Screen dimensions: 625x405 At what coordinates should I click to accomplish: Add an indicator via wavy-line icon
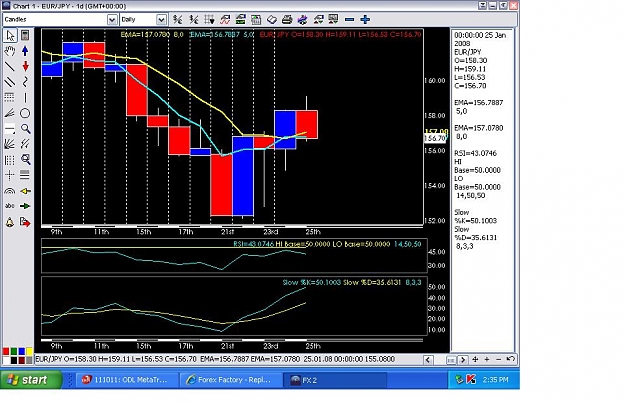(x=225, y=19)
